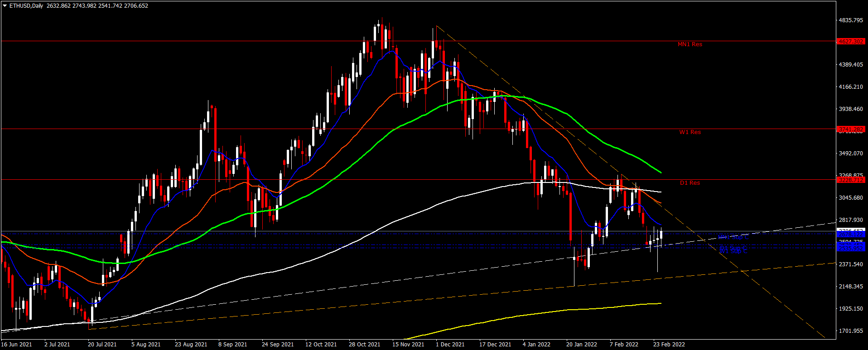
Task: Click the 3045.680 price axis label
Action: click(851, 198)
